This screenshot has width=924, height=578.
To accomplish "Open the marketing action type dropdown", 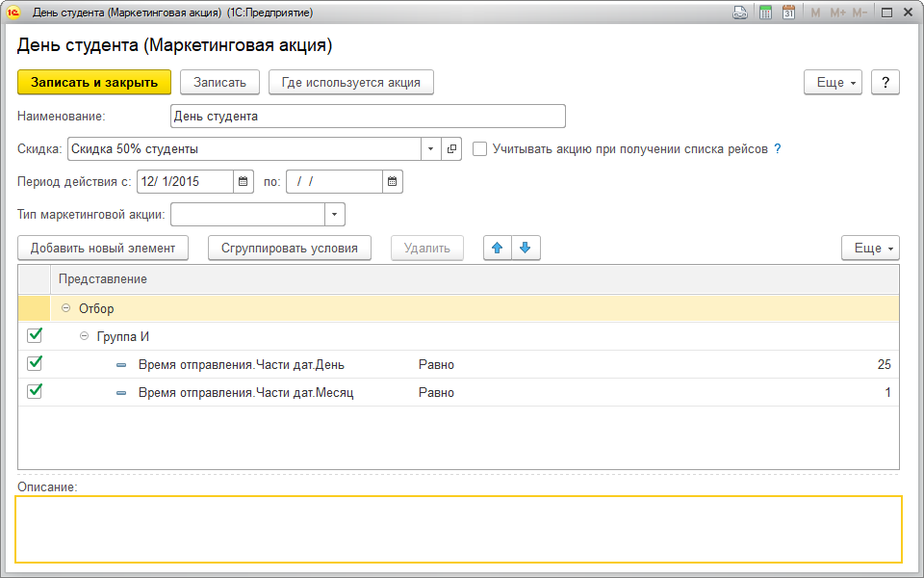I will (x=334, y=214).
